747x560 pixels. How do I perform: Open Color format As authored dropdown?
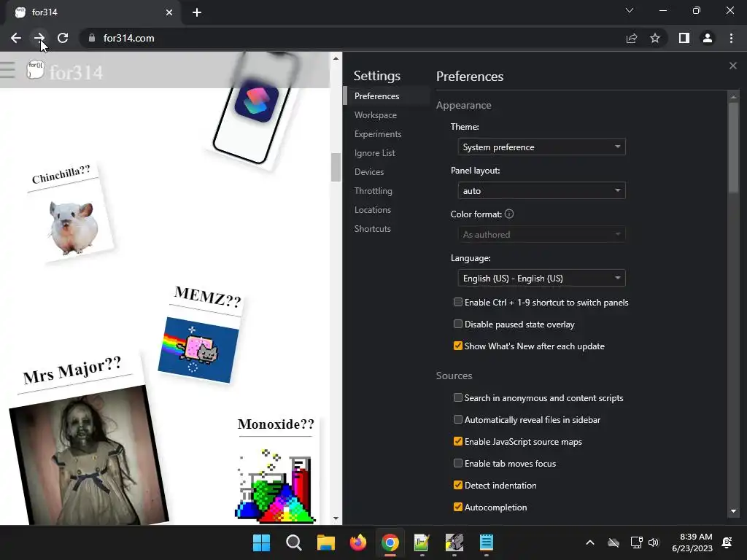click(x=541, y=235)
